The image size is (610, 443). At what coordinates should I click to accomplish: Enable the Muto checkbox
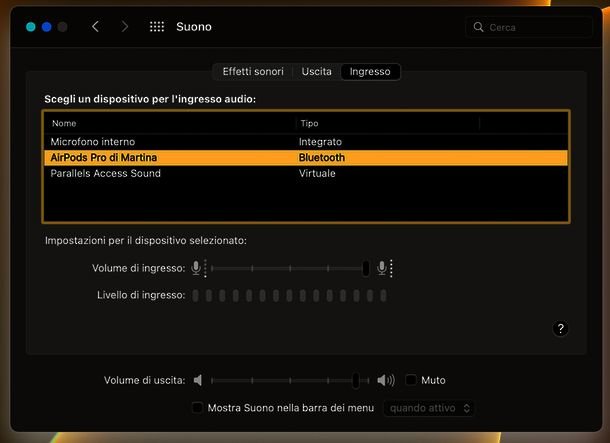pos(411,380)
